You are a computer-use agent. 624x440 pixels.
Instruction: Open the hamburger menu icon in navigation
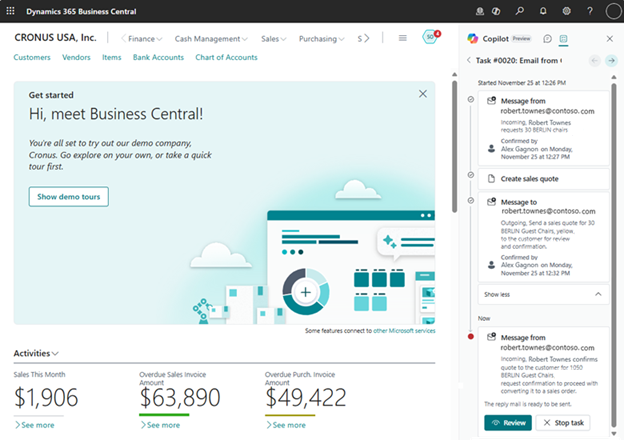pos(402,38)
